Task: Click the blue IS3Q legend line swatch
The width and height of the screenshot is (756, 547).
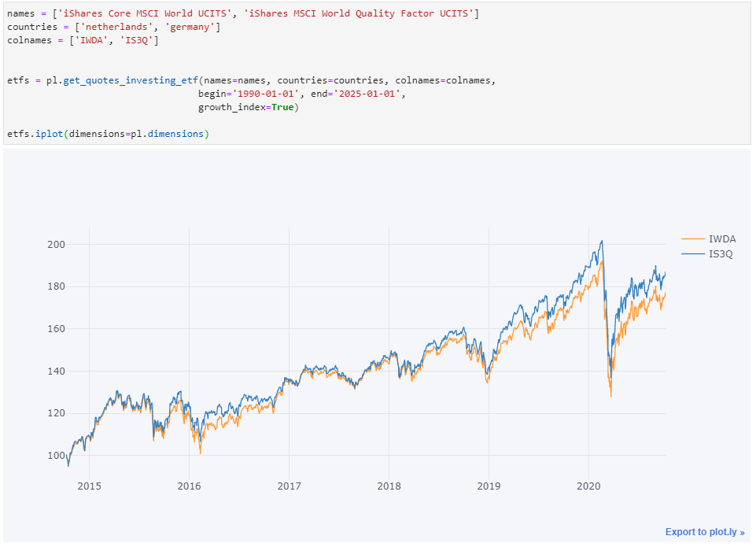Action: (692, 253)
